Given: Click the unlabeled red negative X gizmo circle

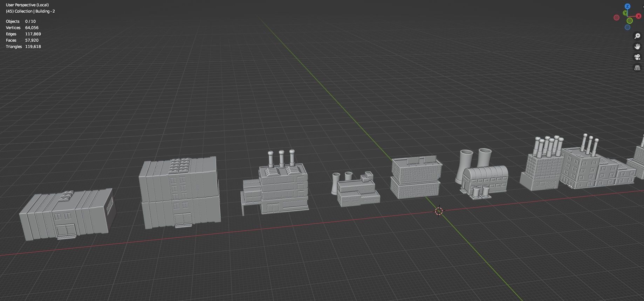Looking at the screenshot, I should tap(617, 17).
